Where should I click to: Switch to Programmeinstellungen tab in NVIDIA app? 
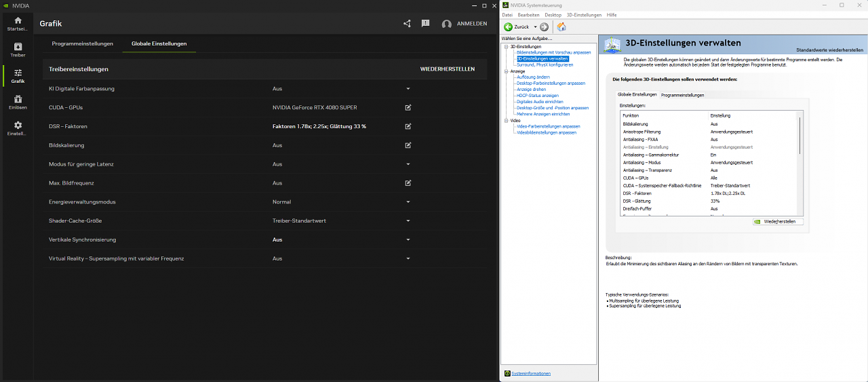(82, 43)
